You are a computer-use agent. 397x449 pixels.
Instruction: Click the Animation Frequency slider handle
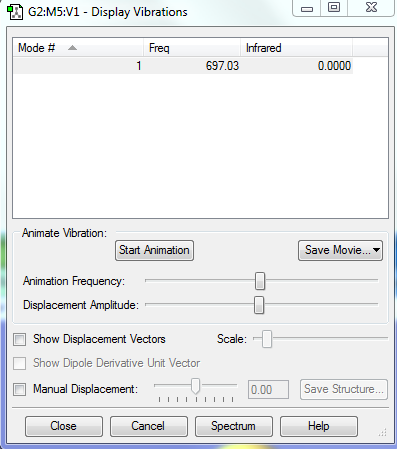(x=260, y=281)
